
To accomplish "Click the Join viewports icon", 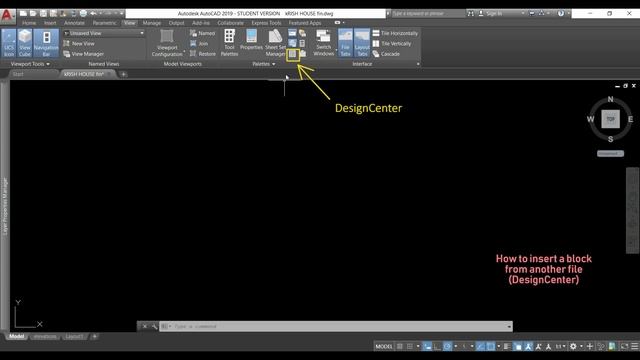I will (x=193, y=43).
